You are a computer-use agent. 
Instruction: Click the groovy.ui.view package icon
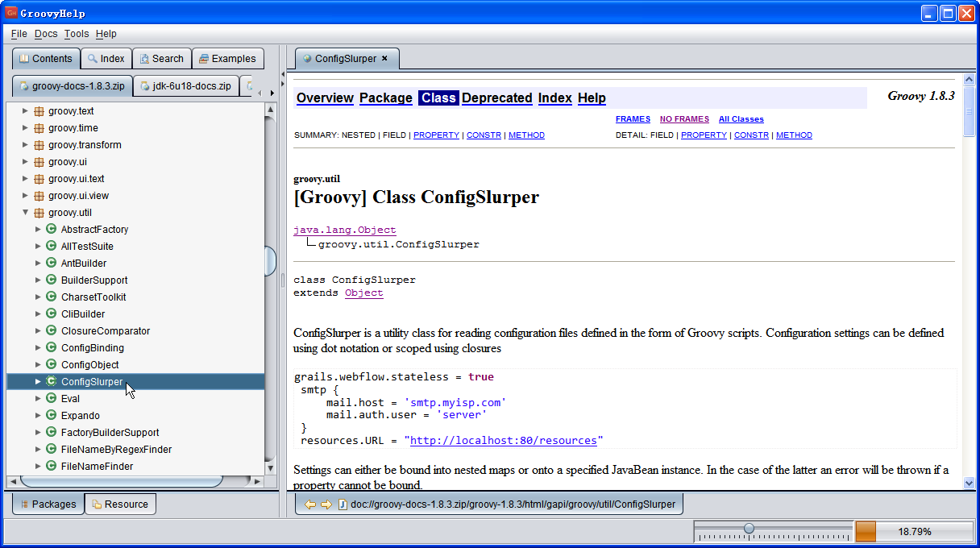pyautogui.click(x=39, y=196)
